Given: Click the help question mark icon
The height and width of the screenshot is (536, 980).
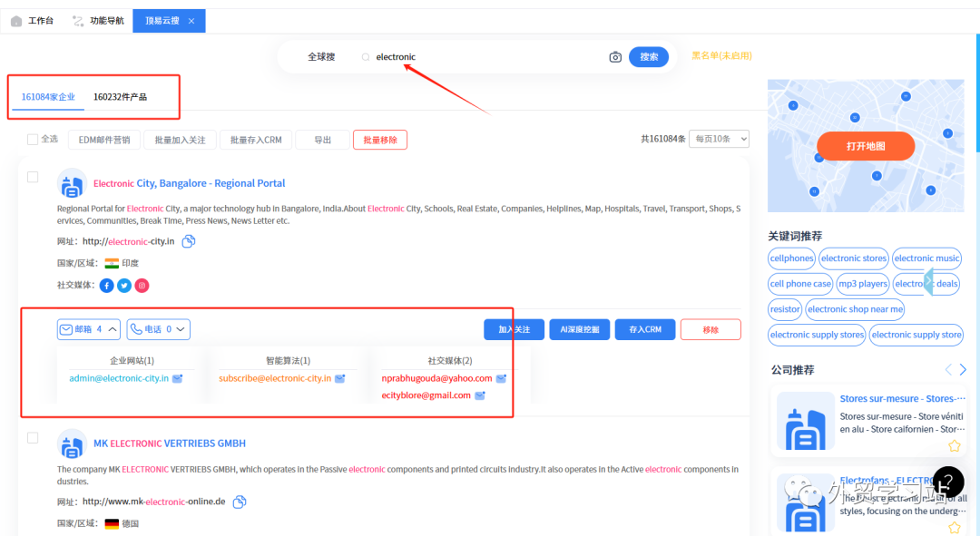Looking at the screenshot, I should point(948,482).
